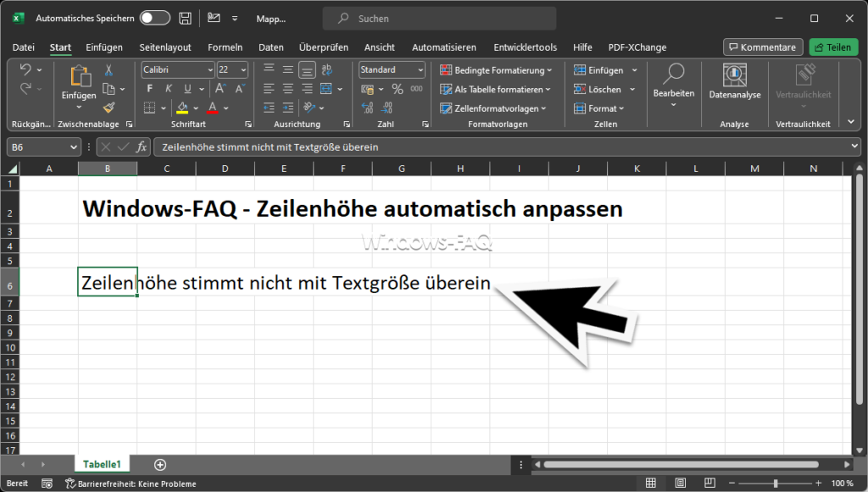Apply bold with the F icon
Screen dimensions: 868x492
[x=149, y=88]
